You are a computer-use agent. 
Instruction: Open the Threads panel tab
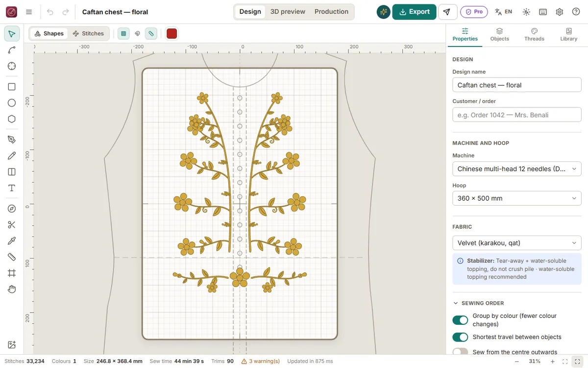tap(534, 35)
